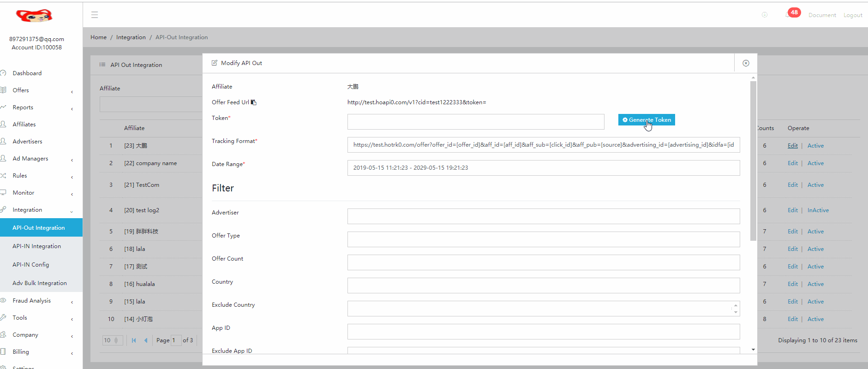Go to previous page arrow
Screen dimensions: 868x369
[x=146, y=340]
